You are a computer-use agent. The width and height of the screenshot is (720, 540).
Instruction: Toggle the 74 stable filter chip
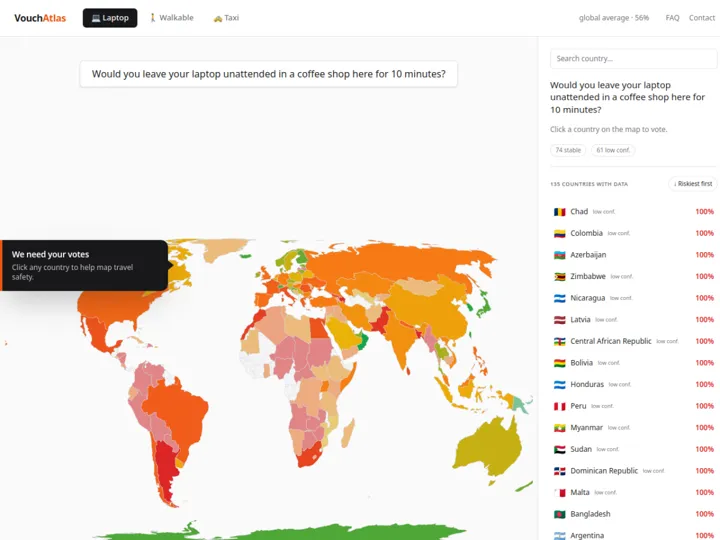coord(568,150)
